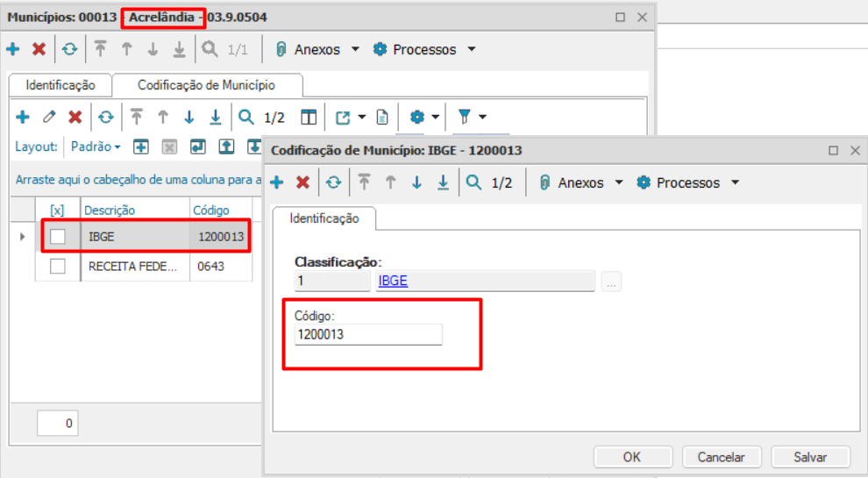The image size is (868, 478).
Task: Jump to first row in Codificação grid
Action: pos(137,117)
